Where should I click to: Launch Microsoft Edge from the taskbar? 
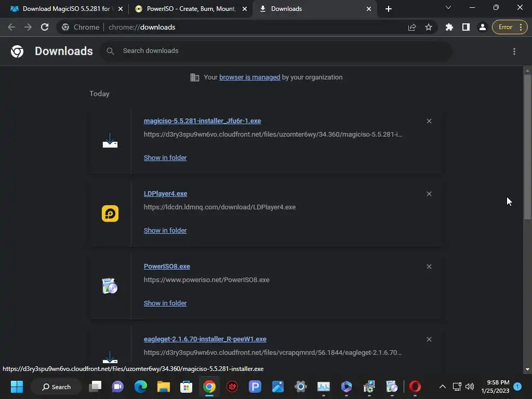pos(140,387)
